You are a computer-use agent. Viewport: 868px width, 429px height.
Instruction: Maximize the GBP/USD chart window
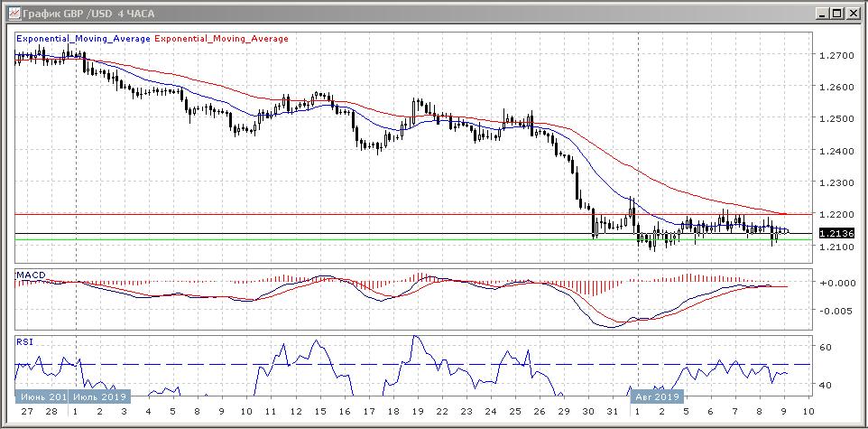(836, 13)
